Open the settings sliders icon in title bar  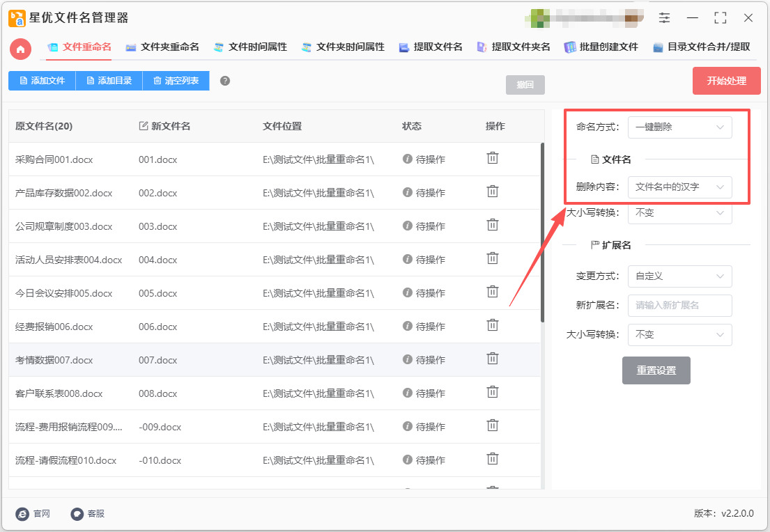click(665, 18)
